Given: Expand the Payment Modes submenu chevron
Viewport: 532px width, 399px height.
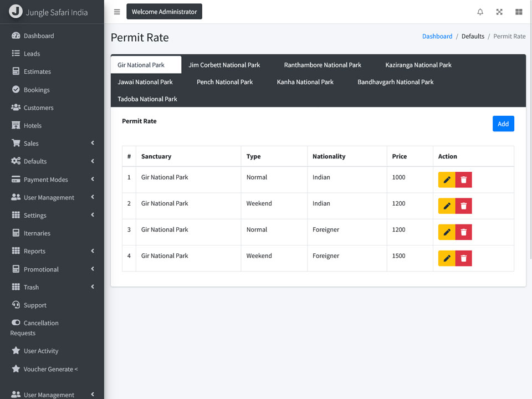Looking at the screenshot, I should pyautogui.click(x=93, y=179).
